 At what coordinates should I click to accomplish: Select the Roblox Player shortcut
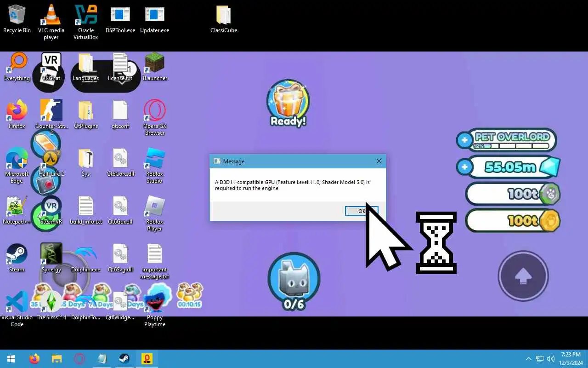155,213
